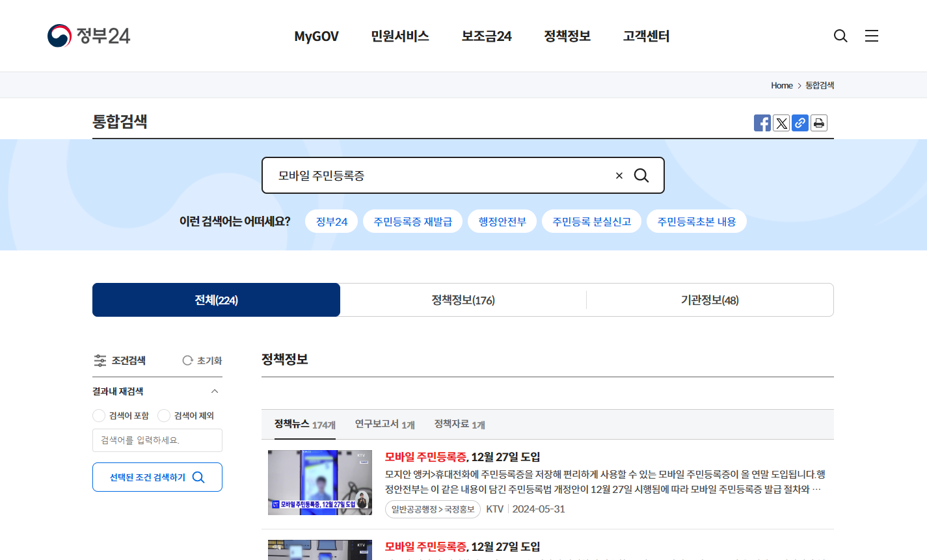Viewport: 927px width, 560px height.
Task: Click the 조건검색 filter sliders icon
Action: pos(100,360)
